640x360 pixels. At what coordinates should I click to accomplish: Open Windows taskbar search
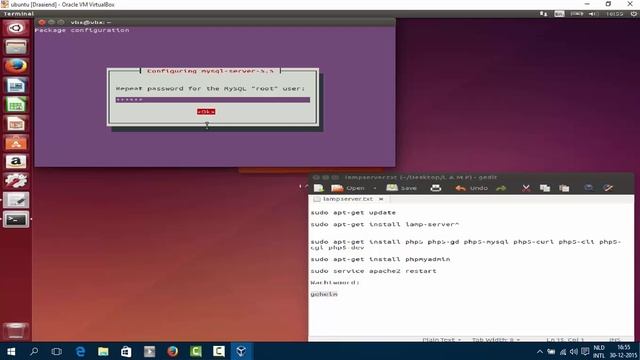click(x=34, y=351)
